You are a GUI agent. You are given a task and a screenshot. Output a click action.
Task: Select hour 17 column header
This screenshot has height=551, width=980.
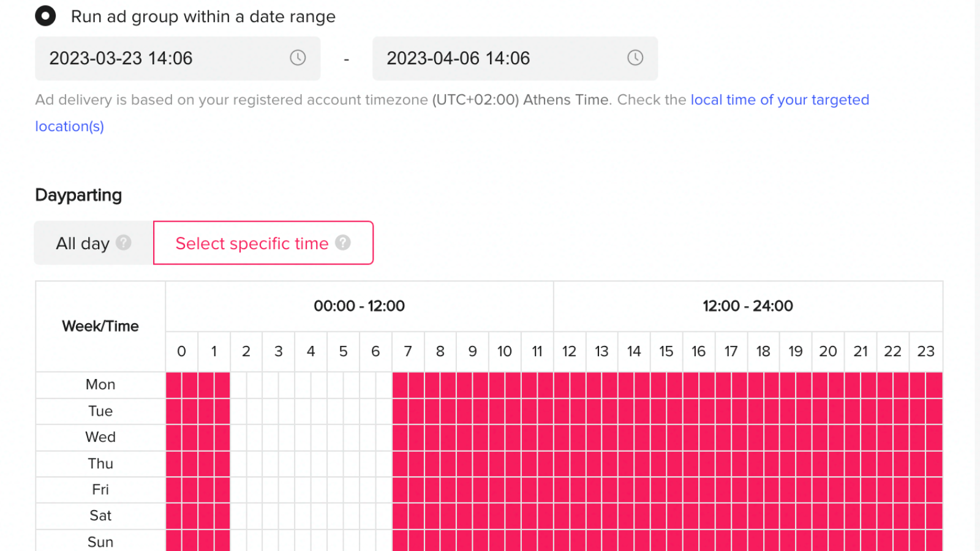[731, 351]
